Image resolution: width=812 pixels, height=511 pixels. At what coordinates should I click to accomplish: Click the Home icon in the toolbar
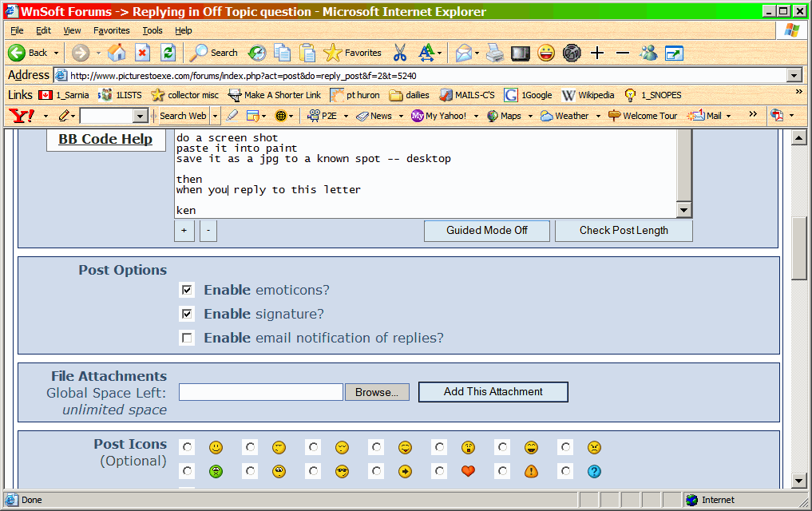(117, 53)
